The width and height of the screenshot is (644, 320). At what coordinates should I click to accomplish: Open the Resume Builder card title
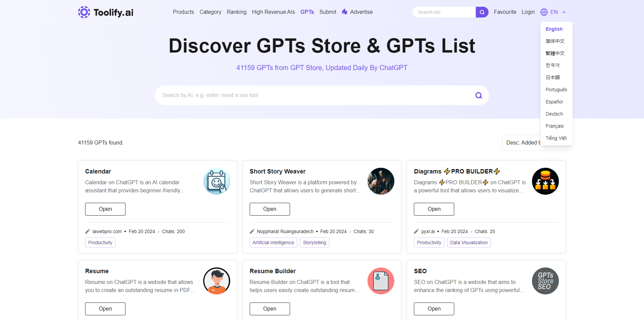click(x=273, y=271)
